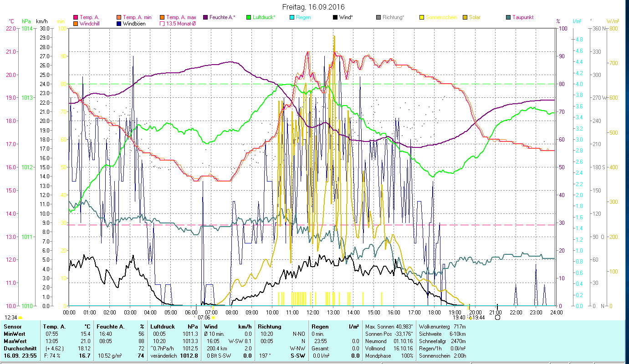The width and height of the screenshot is (629, 364).
Task: Select the Taupunkt legend label
Action: (x=523, y=17)
